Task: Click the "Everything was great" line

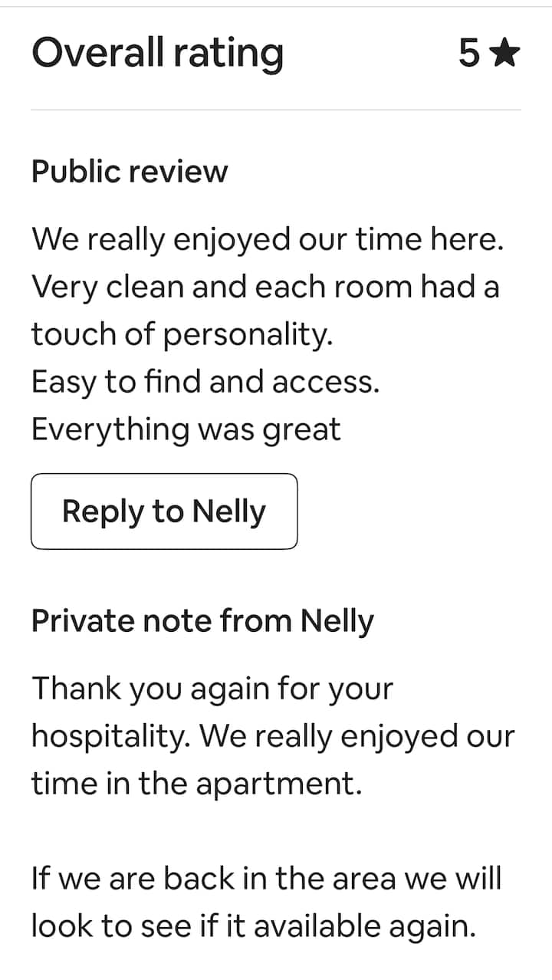Action: [x=186, y=429]
